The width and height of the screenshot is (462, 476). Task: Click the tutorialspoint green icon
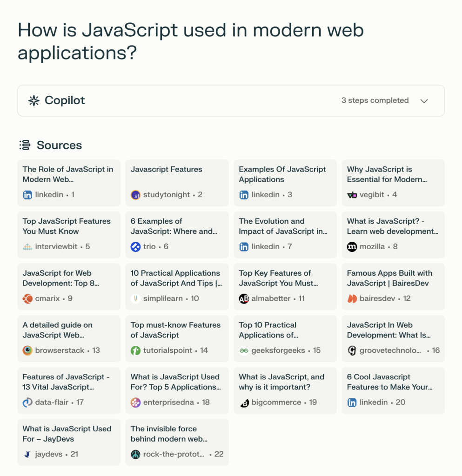(135, 350)
